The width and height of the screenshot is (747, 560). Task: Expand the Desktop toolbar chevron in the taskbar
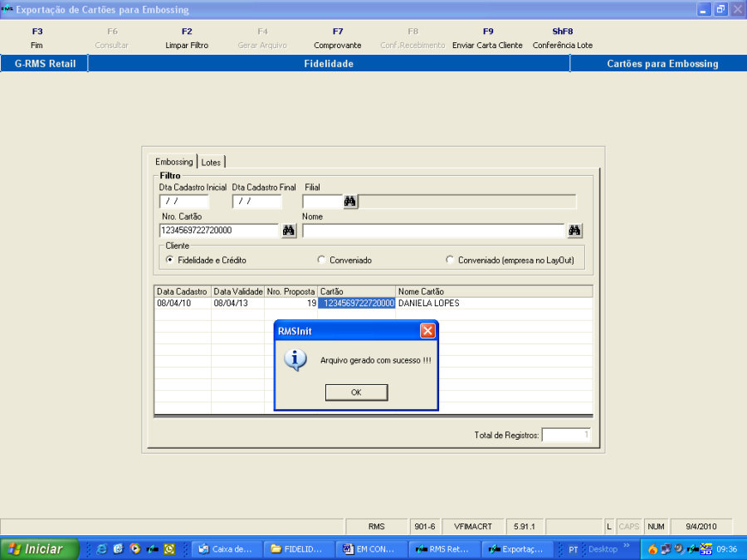click(x=627, y=546)
